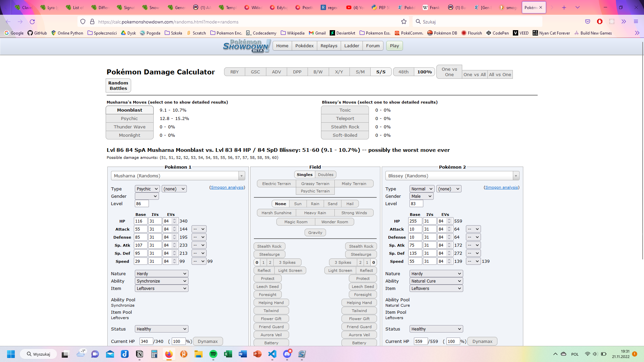Image resolution: width=644 pixels, height=362 pixels.
Task: Open Blissey's Normal type dropdown
Action: point(422,189)
